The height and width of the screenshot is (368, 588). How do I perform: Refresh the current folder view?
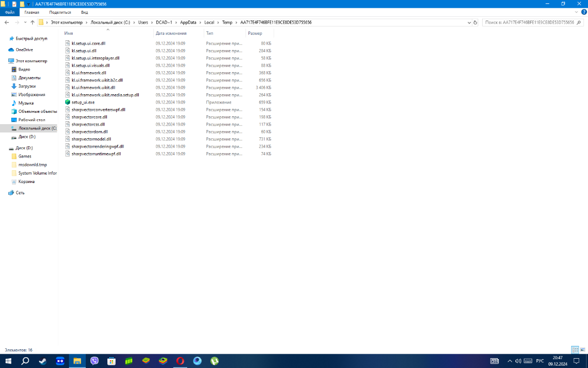[475, 22]
